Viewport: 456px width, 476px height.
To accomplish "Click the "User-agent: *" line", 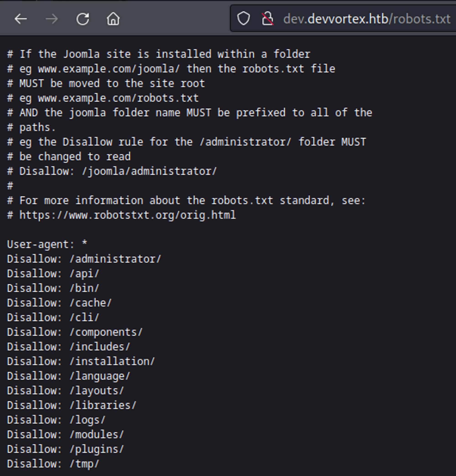I will 47,244.
